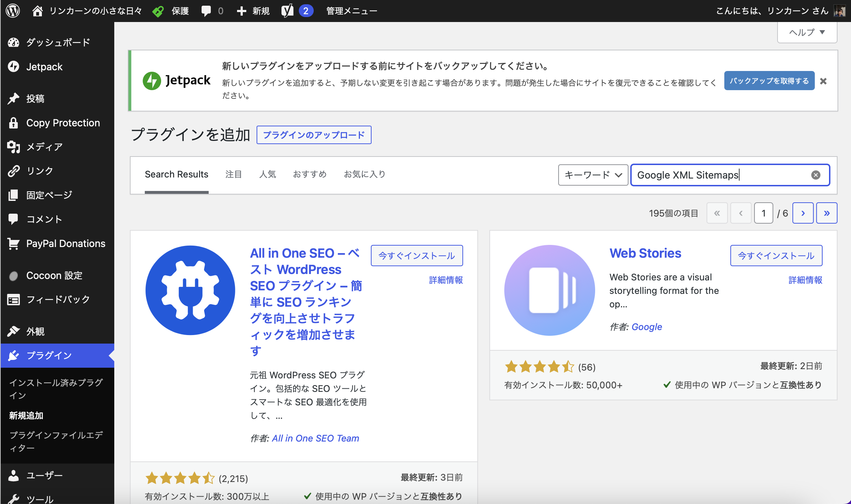Click site name リンカーンの小さな日々
The width and height of the screenshot is (851, 504).
95,11
